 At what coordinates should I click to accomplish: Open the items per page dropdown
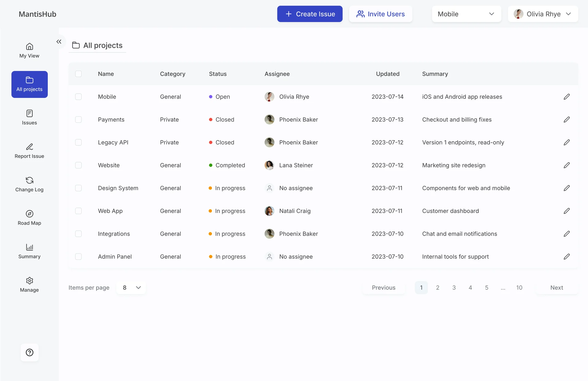[x=131, y=288]
